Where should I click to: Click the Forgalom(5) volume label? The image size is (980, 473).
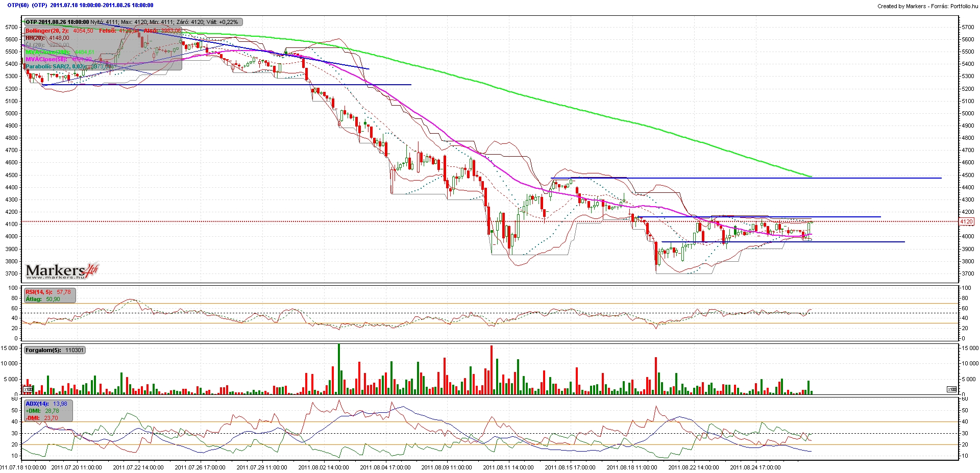tap(55, 350)
